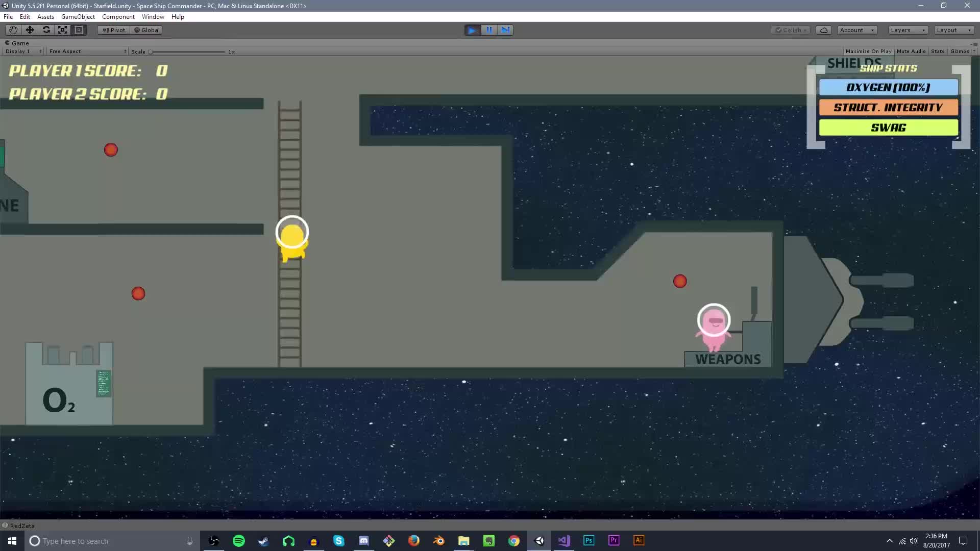Image resolution: width=980 pixels, height=551 pixels.
Task: Open the Free Aspect dropdown
Action: pos(87,52)
